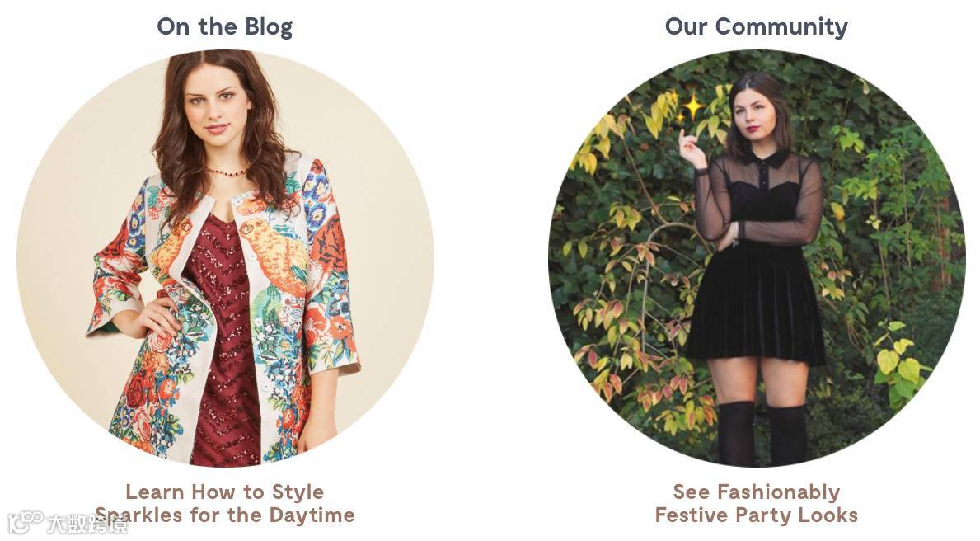Open the floral coat blog circle image
The width and height of the screenshot is (980, 541).
coord(225,258)
